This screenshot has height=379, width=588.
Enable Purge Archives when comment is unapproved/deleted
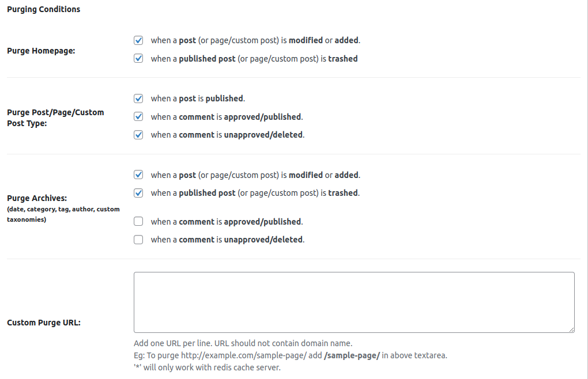coord(138,240)
